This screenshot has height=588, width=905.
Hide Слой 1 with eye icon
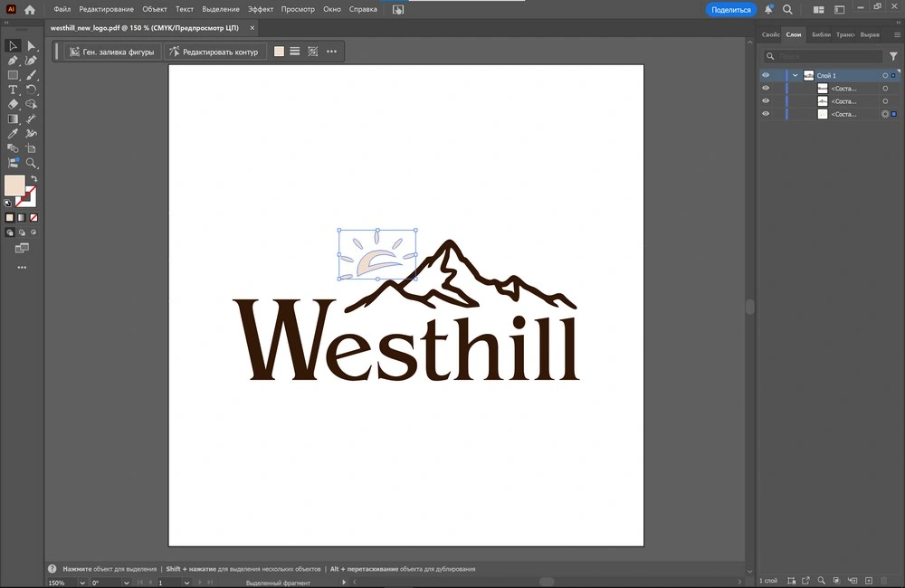click(x=766, y=76)
